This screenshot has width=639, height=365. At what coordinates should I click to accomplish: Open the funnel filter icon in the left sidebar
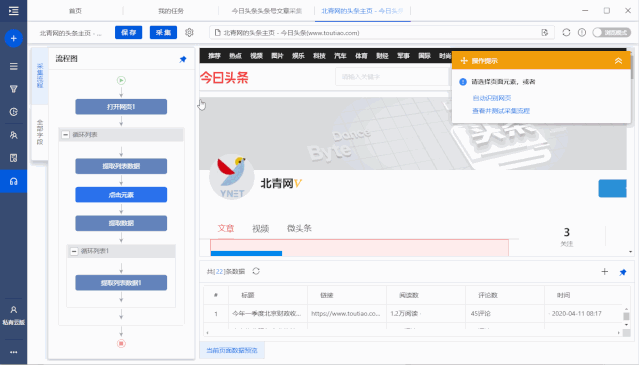pos(13,89)
